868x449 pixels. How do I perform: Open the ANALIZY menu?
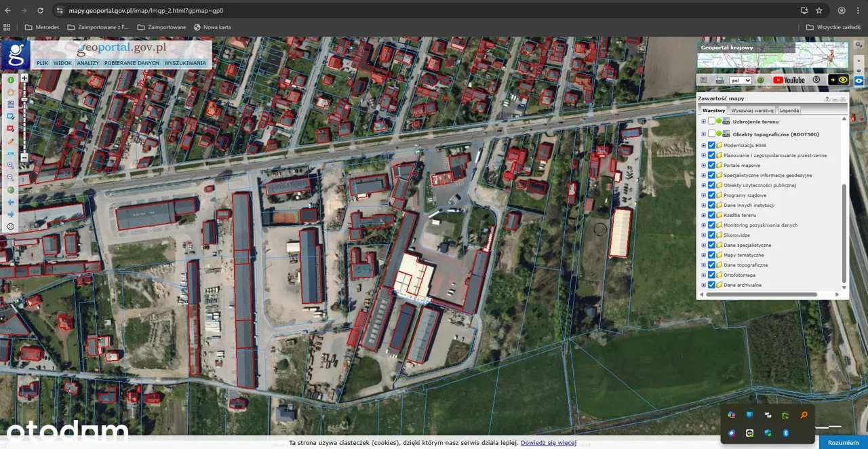88,63
